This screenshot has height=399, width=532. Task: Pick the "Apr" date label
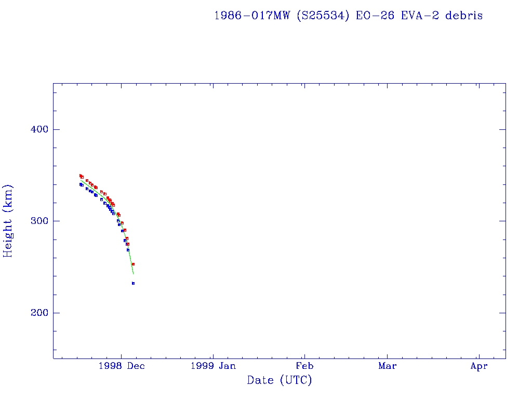coord(479,366)
